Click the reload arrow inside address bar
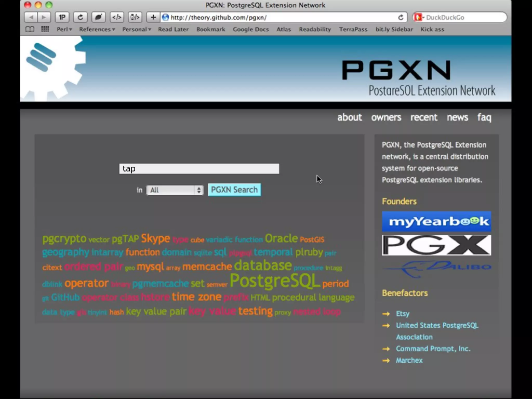The width and height of the screenshot is (532, 399). point(401,17)
